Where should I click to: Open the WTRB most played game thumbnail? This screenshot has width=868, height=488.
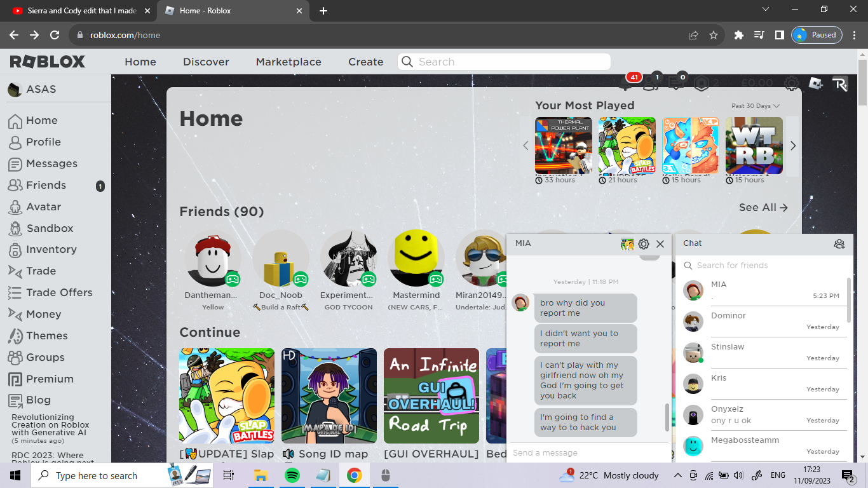coord(754,146)
